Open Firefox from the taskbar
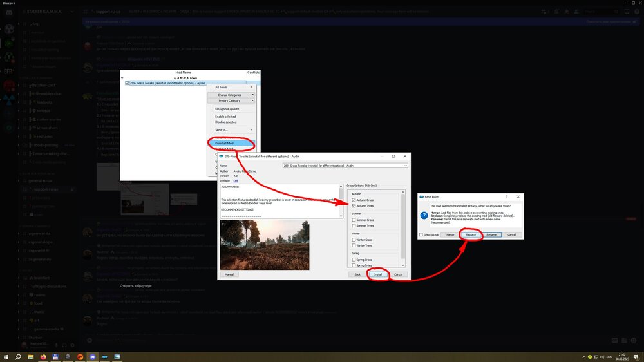 (43, 356)
